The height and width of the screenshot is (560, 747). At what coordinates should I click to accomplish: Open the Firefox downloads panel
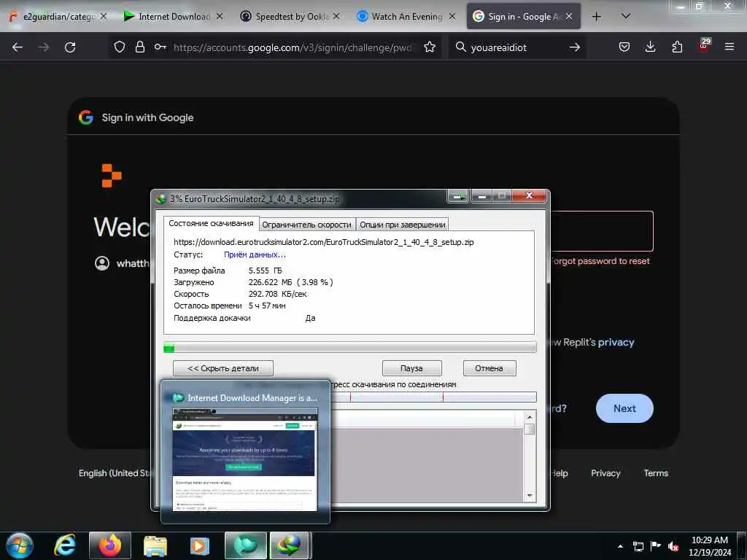(x=650, y=47)
